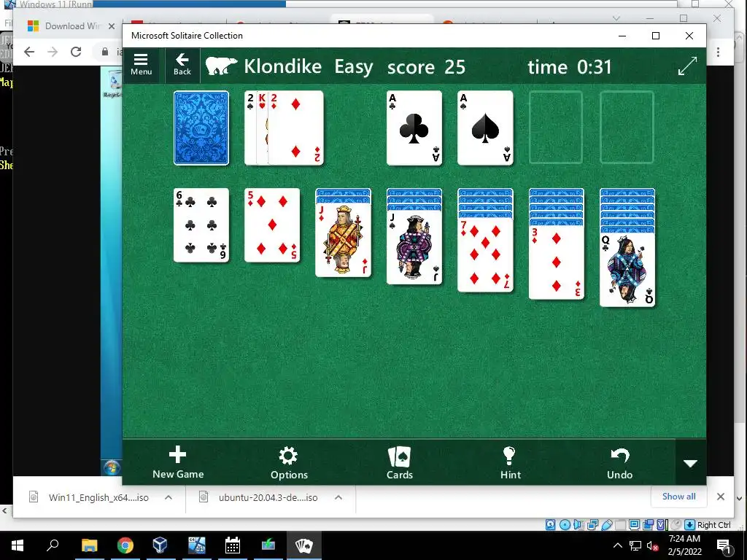Select the 5 of diamonds card

[x=272, y=225]
